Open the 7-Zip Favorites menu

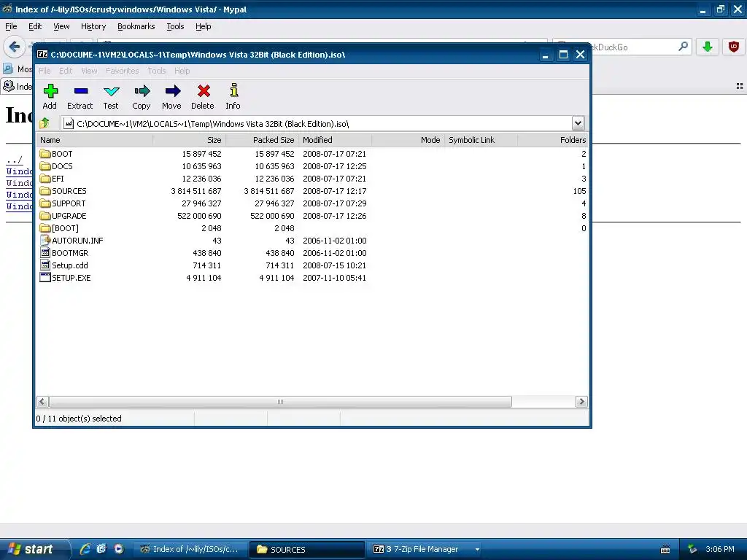pos(122,71)
